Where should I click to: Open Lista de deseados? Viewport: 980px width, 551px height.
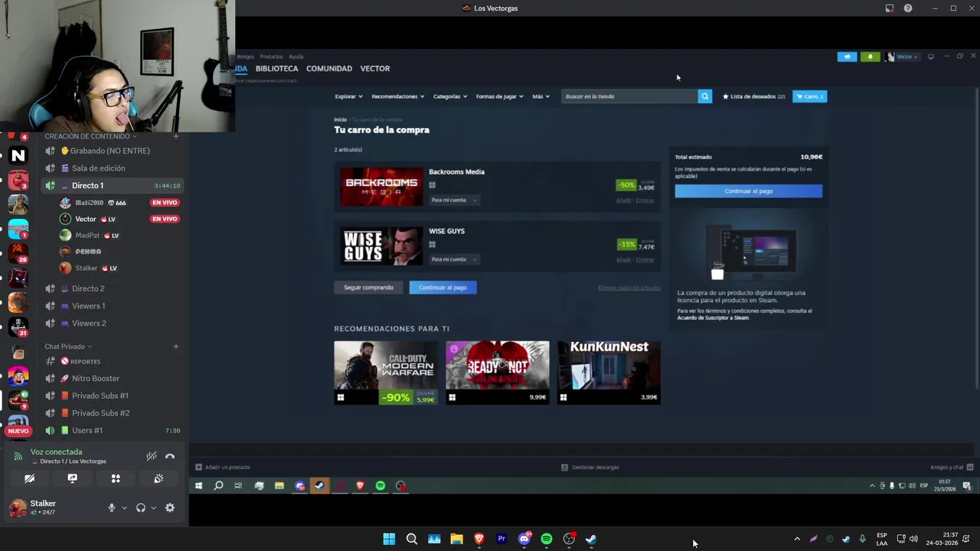(753, 96)
